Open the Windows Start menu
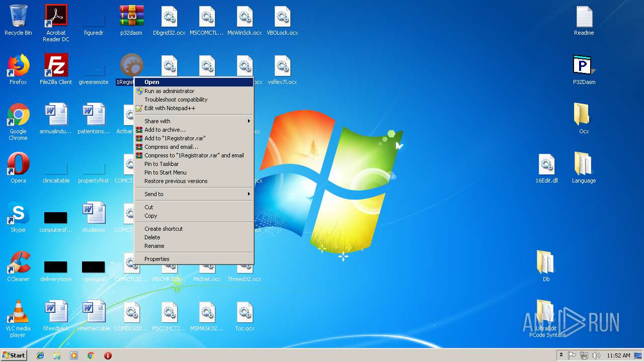The image size is (644, 362). (x=14, y=355)
